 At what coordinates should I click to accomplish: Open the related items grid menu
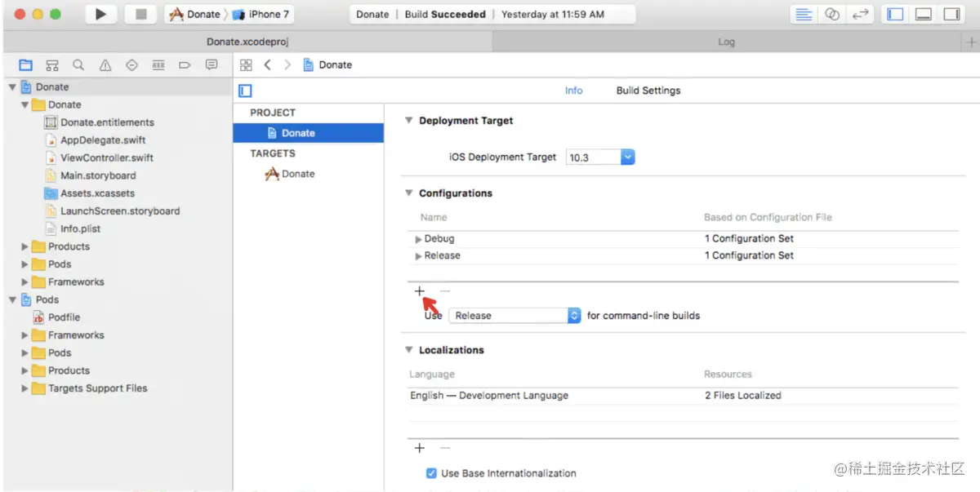click(246, 65)
